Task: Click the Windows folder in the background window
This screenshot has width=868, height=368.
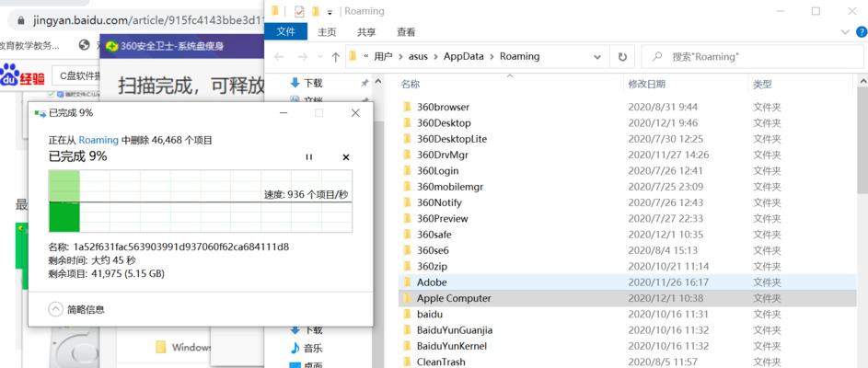Action: (x=184, y=348)
